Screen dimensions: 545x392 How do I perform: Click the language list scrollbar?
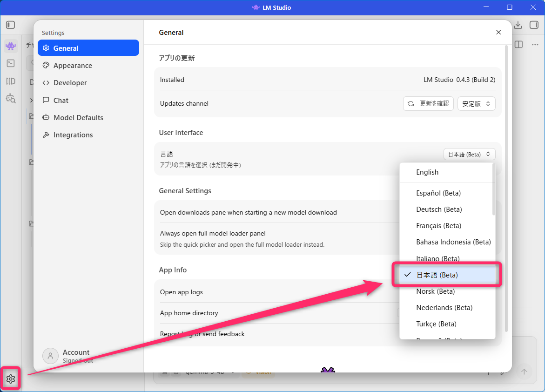[x=493, y=191]
